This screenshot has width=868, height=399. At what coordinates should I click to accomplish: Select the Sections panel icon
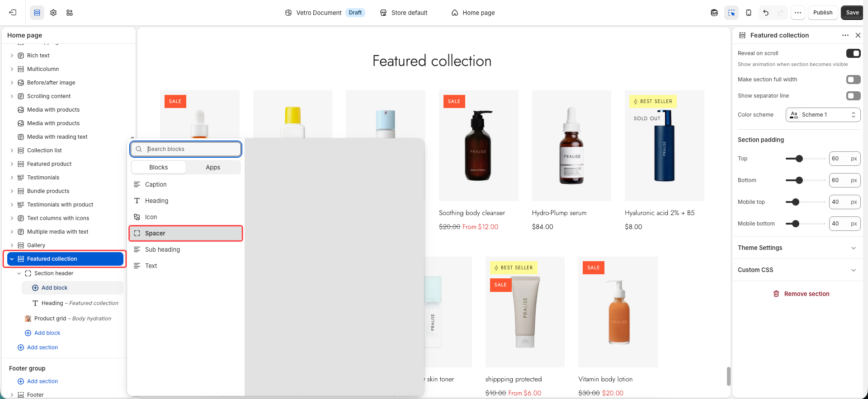[x=37, y=13]
